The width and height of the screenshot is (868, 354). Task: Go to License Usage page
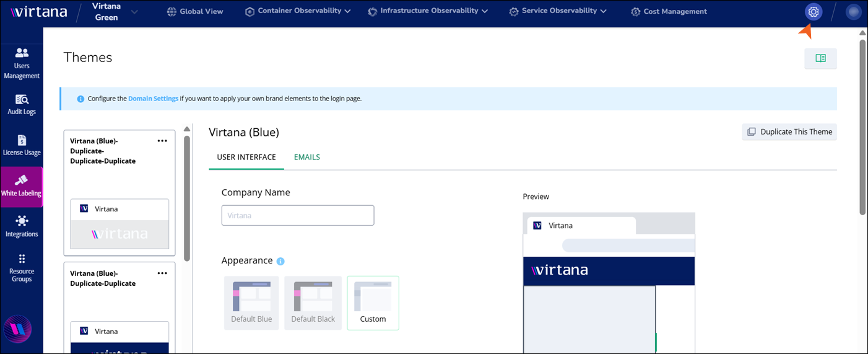[22, 145]
